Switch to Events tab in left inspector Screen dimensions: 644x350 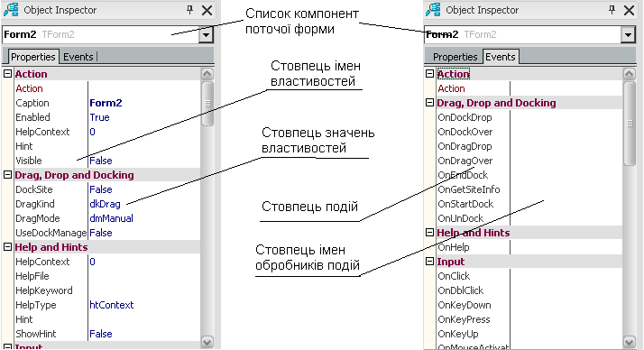point(78,57)
